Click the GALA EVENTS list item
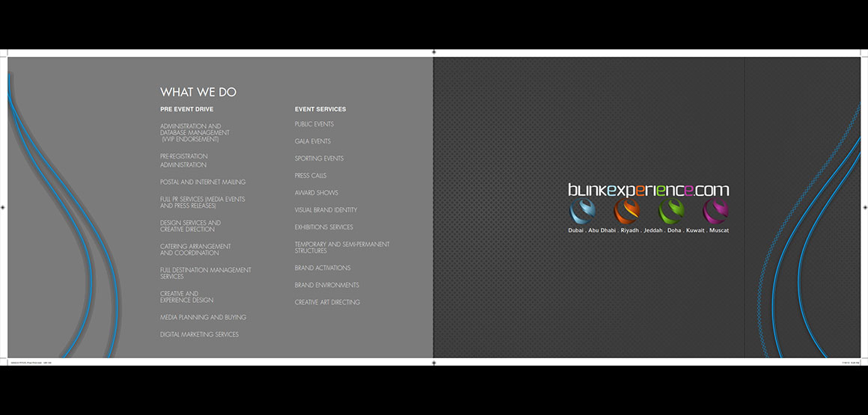This screenshot has height=415, width=868. tap(312, 141)
